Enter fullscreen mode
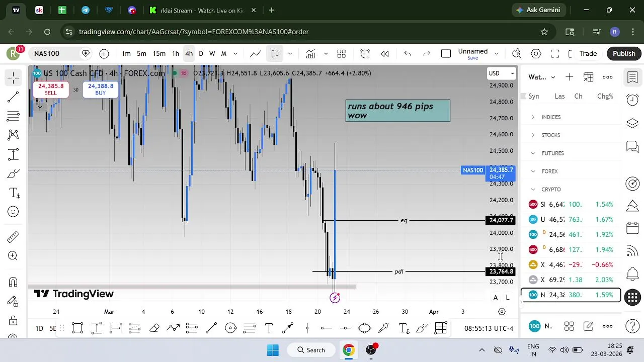This screenshot has height=362, width=644. pyautogui.click(x=555, y=54)
